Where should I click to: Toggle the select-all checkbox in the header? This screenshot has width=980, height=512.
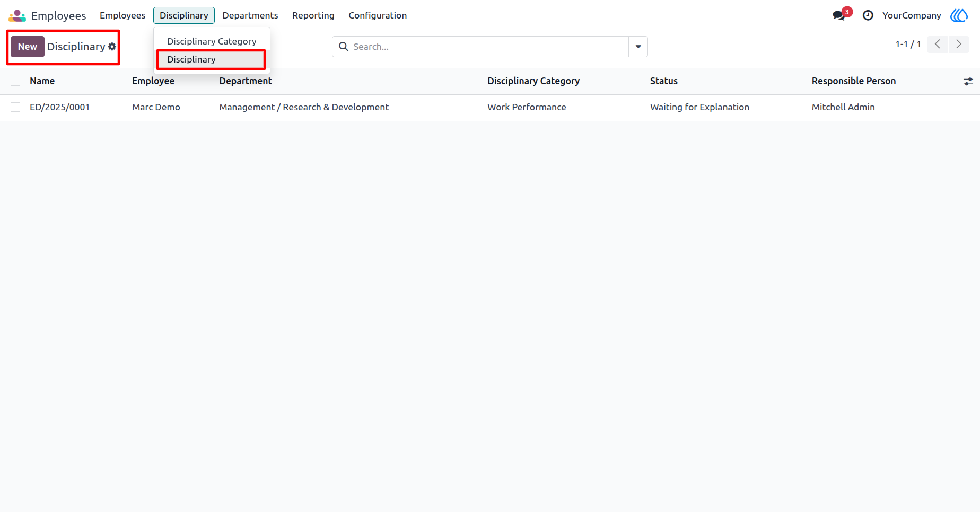click(x=15, y=81)
